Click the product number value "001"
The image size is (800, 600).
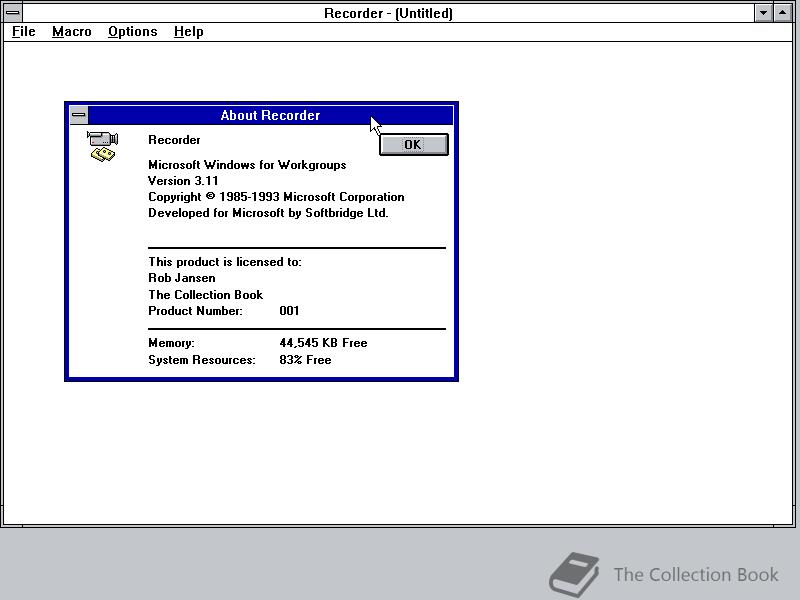click(x=289, y=311)
